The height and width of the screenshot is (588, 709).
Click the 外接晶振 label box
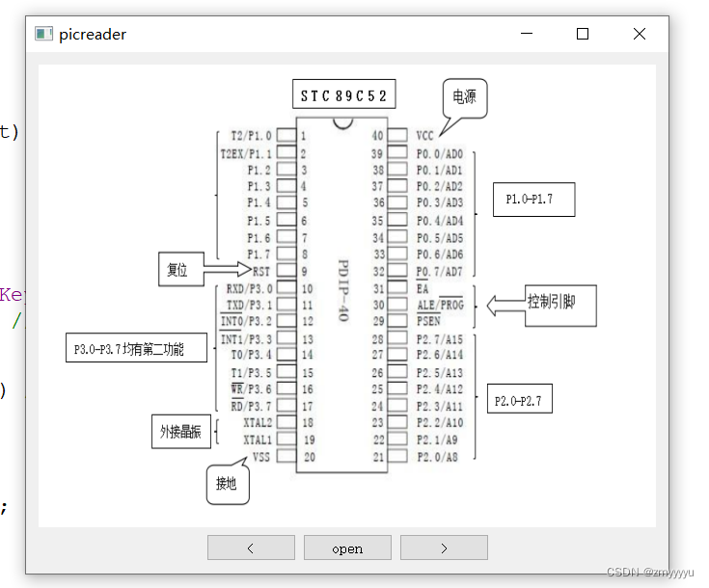(181, 432)
